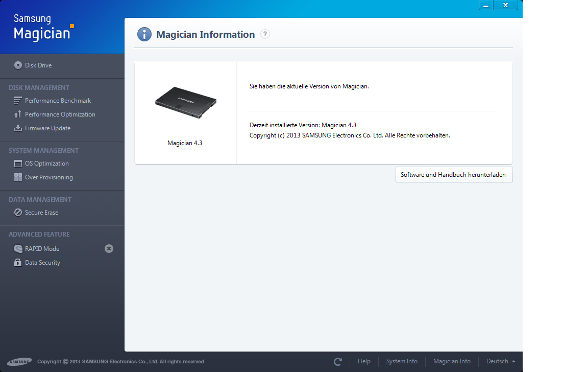Click Software und Handbuch herunterladen button
588x372 pixels.
coord(454,175)
